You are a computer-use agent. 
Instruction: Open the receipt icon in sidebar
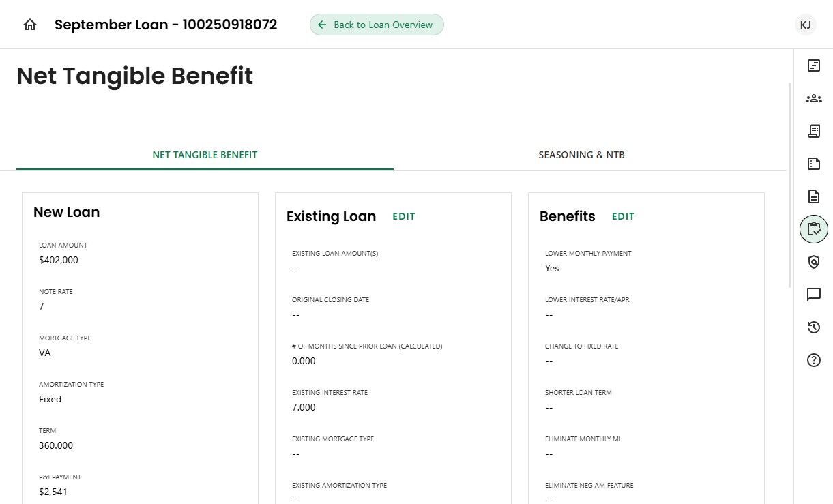813,131
